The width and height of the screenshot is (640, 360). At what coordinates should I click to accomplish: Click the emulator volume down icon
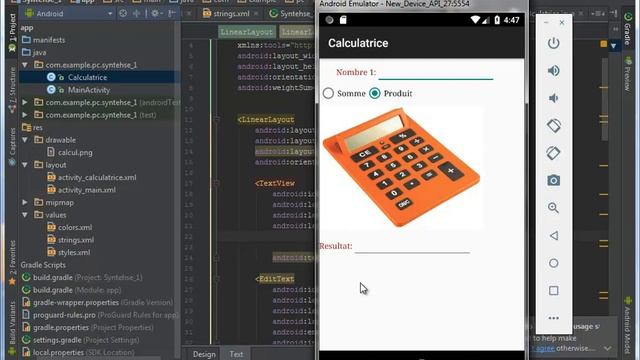553,98
